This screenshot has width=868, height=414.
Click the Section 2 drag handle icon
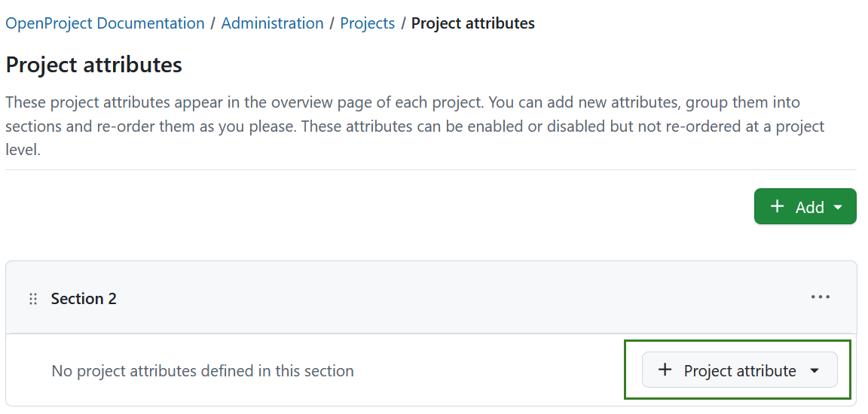coord(33,299)
